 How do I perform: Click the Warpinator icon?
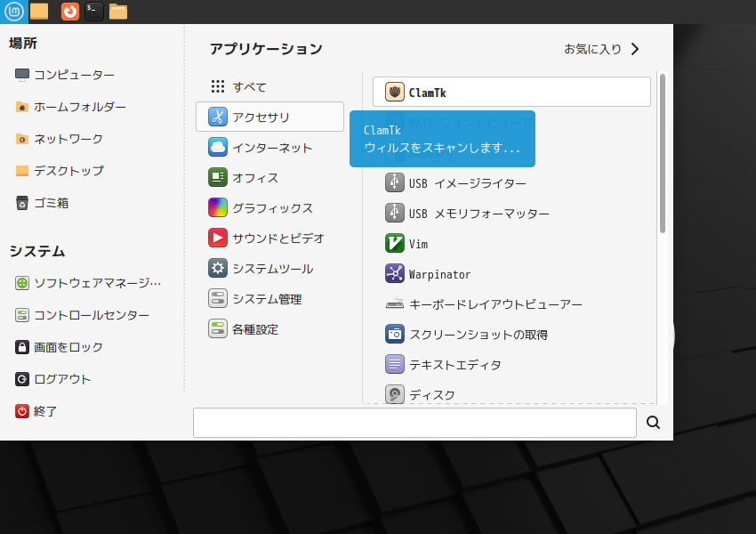point(395,273)
